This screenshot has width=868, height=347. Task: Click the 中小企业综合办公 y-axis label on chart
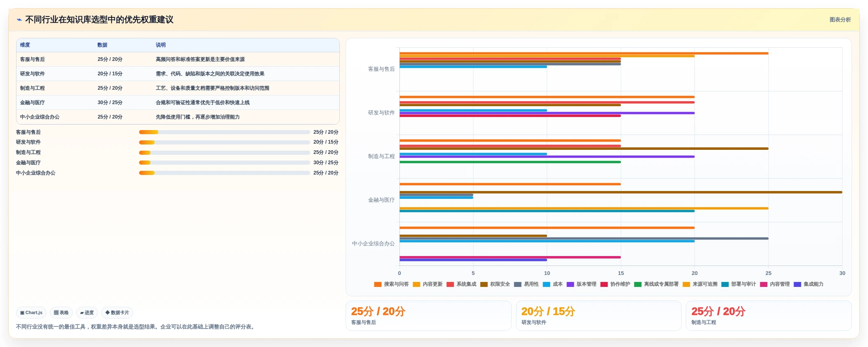pyautogui.click(x=374, y=244)
